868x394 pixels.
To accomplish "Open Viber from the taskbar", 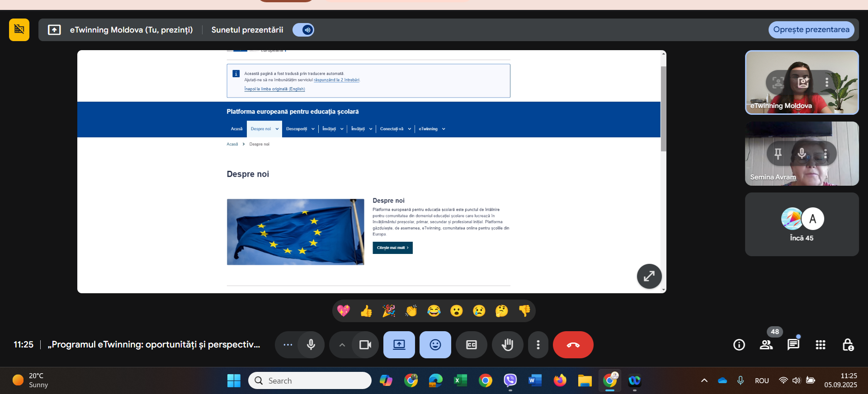I will pyautogui.click(x=510, y=381).
